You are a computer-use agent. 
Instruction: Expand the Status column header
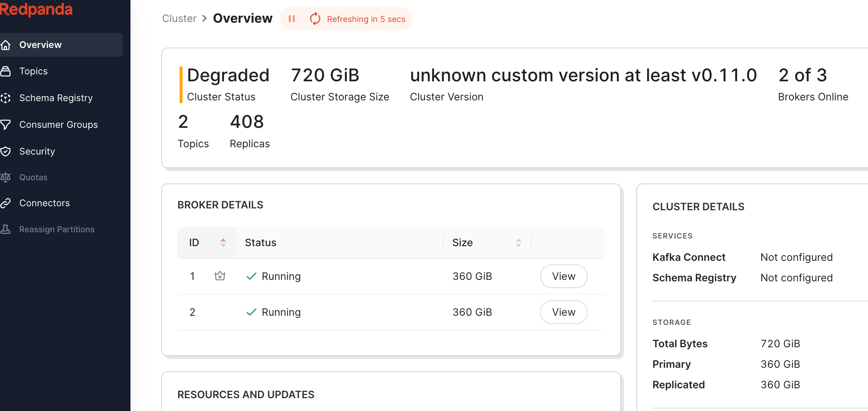260,242
